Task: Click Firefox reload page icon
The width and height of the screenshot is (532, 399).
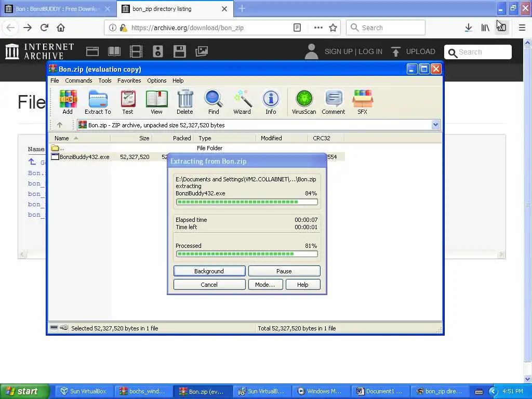Action: click(44, 28)
